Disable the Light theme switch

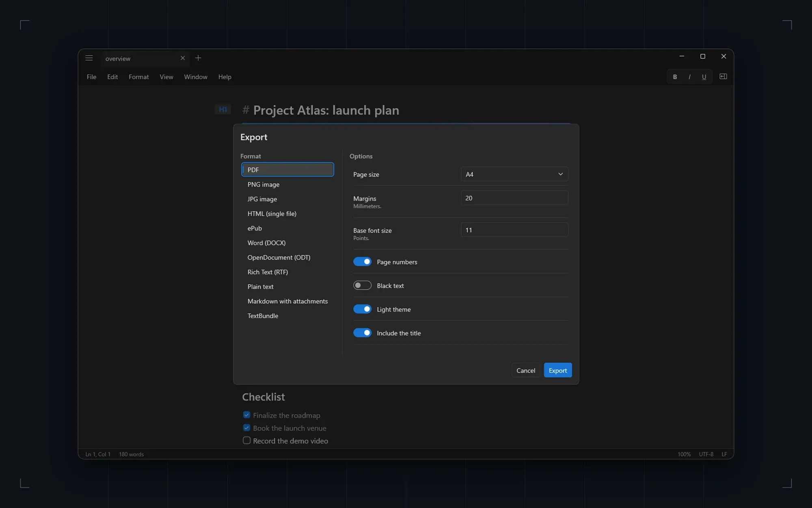pyautogui.click(x=362, y=309)
